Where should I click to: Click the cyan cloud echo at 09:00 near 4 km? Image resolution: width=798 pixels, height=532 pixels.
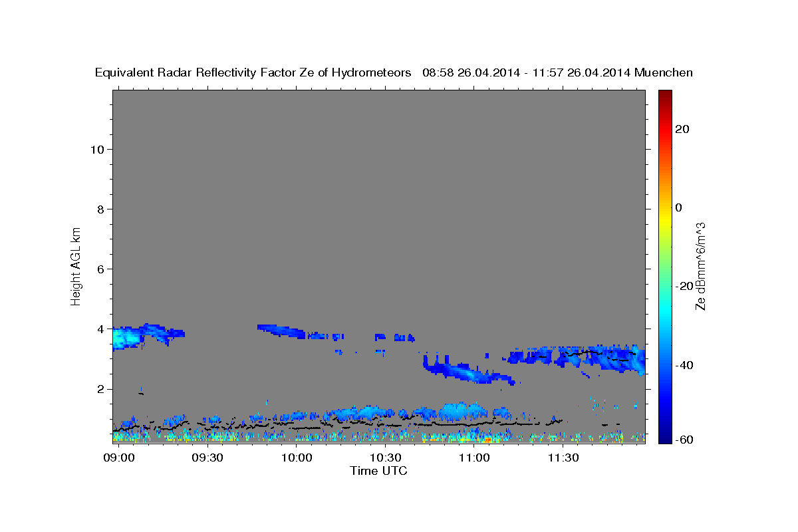(127, 338)
